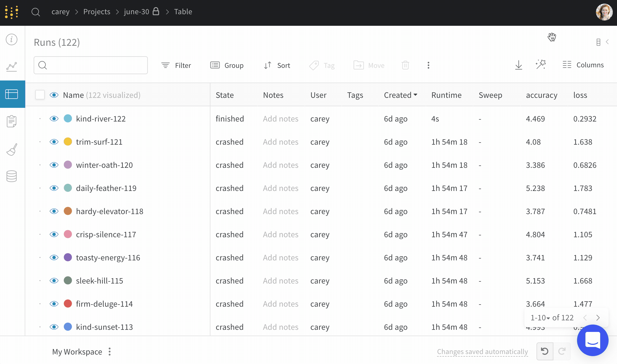Open the Filter runs menu
This screenshot has height=364, width=617.
(x=176, y=65)
